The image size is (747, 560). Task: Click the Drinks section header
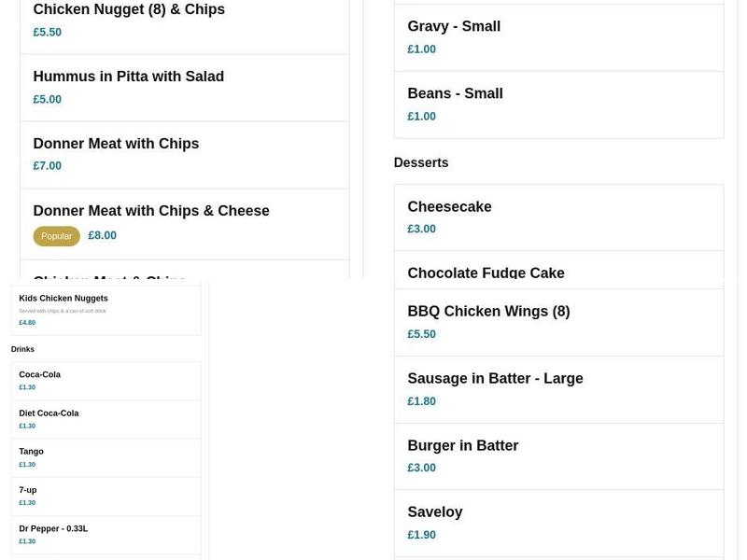pyautogui.click(x=21, y=348)
